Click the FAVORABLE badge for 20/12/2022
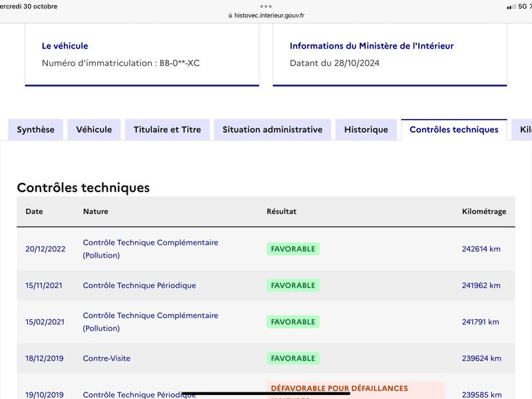Image resolution: width=532 pixels, height=399 pixels. (293, 249)
